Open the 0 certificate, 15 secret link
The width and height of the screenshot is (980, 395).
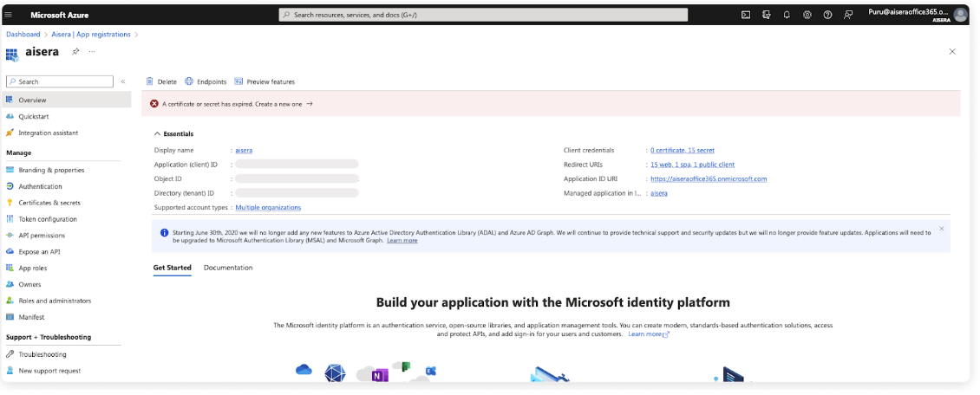[683, 151]
